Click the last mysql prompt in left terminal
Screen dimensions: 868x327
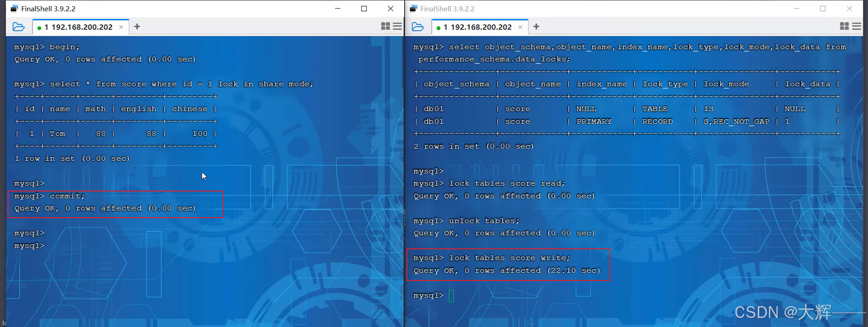[29, 246]
